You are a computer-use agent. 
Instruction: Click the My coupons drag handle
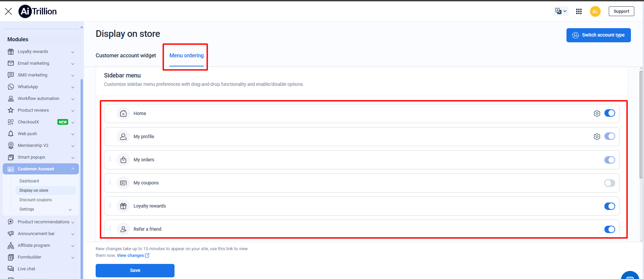click(x=110, y=182)
